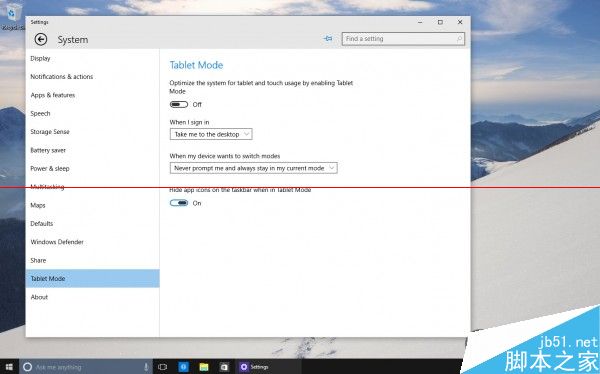This screenshot has width=600, height=374.
Task: Pin the setting with the pin icon
Action: coord(328,39)
